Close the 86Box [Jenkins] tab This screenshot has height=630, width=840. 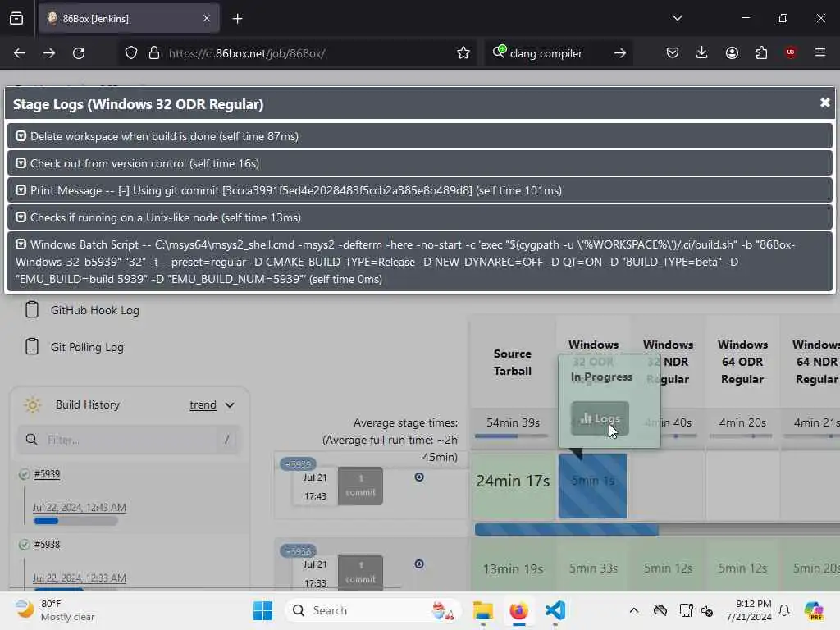pos(207,18)
